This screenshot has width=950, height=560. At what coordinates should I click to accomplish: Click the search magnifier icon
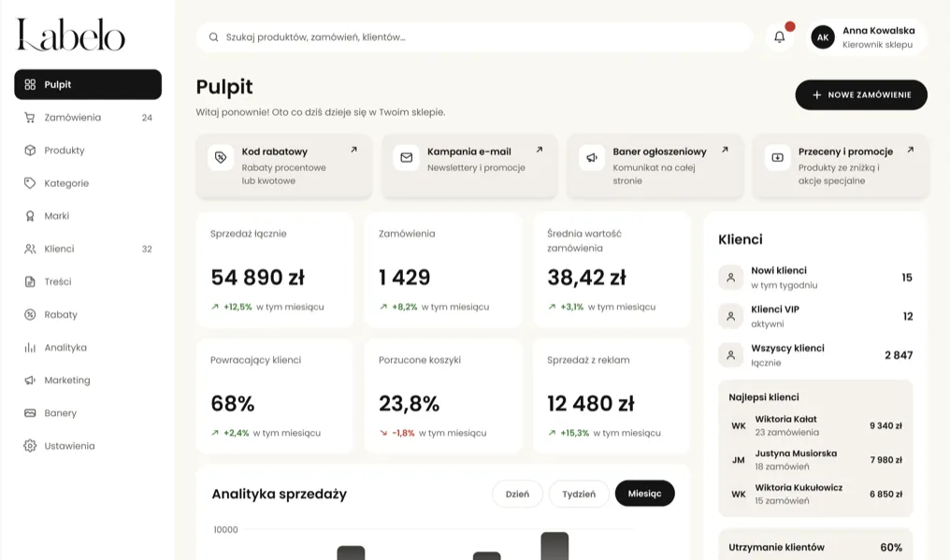(x=213, y=37)
